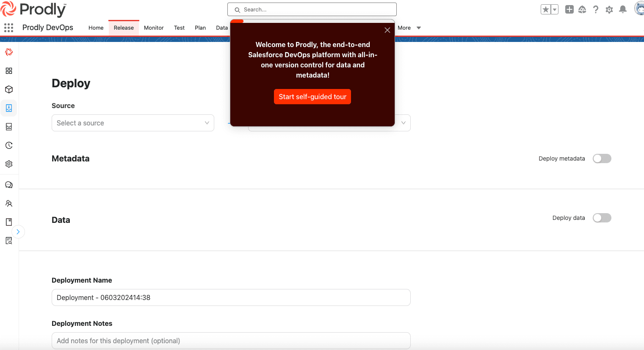Screen dimensions: 644x350
Task: Open the Help question mark icon
Action: pyautogui.click(x=596, y=9)
